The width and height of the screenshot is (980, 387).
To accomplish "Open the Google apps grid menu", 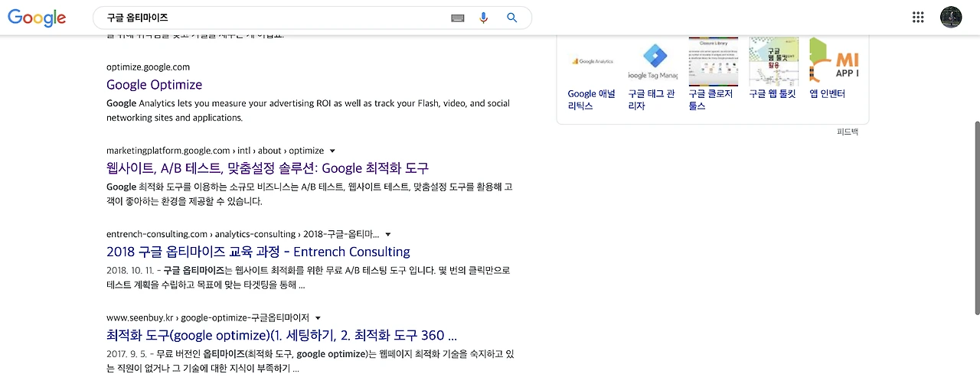I will click(918, 17).
